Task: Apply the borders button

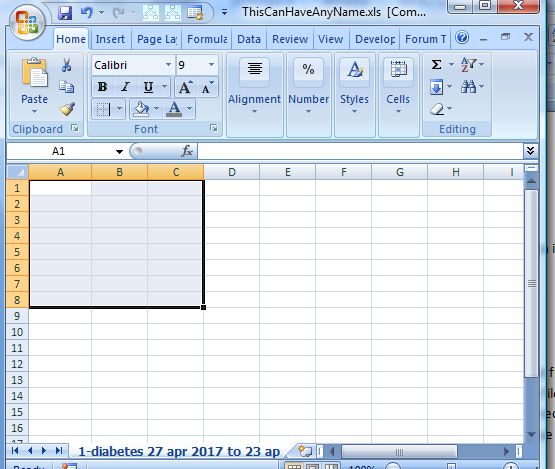Action: click(103, 109)
